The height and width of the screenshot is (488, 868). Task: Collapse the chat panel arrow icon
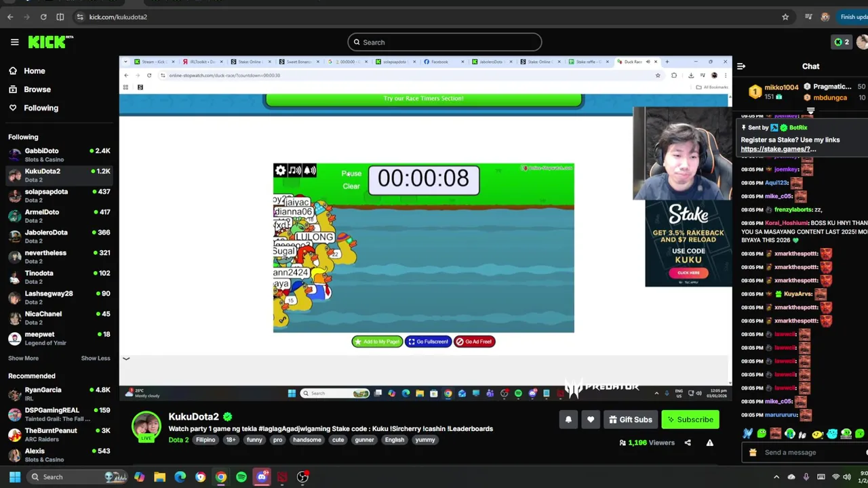coord(741,66)
